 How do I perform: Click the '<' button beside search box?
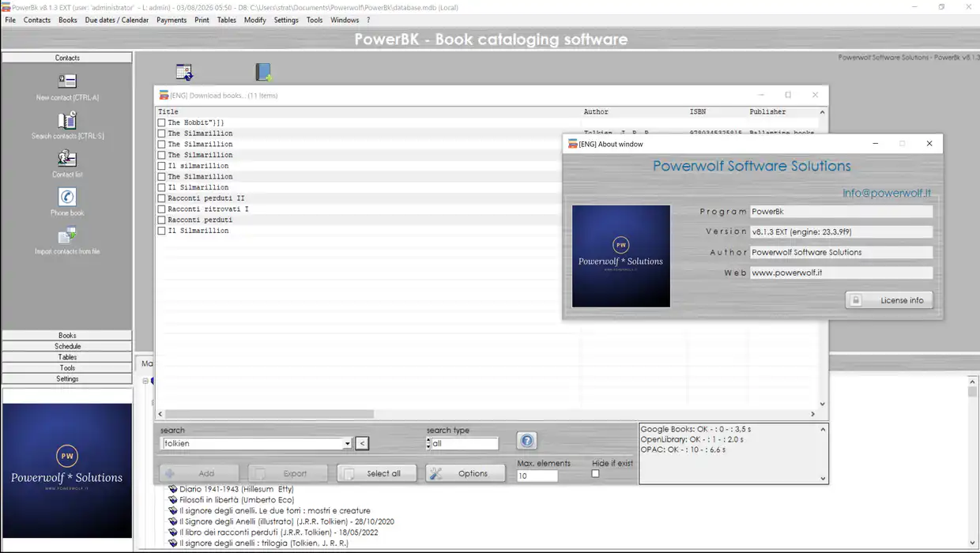pos(362,444)
